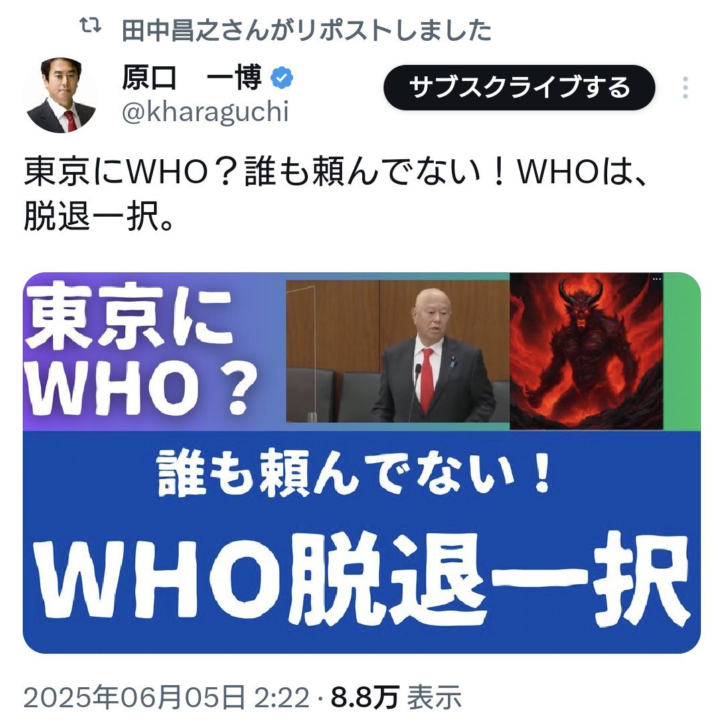Click the large WHO脱退一択 banner text
The image size is (723, 728).
click(x=363, y=580)
